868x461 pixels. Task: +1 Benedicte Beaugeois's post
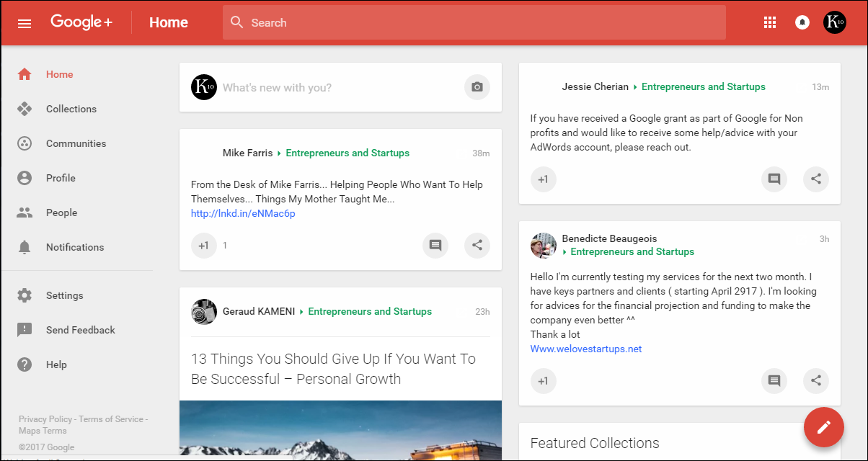[x=544, y=380]
